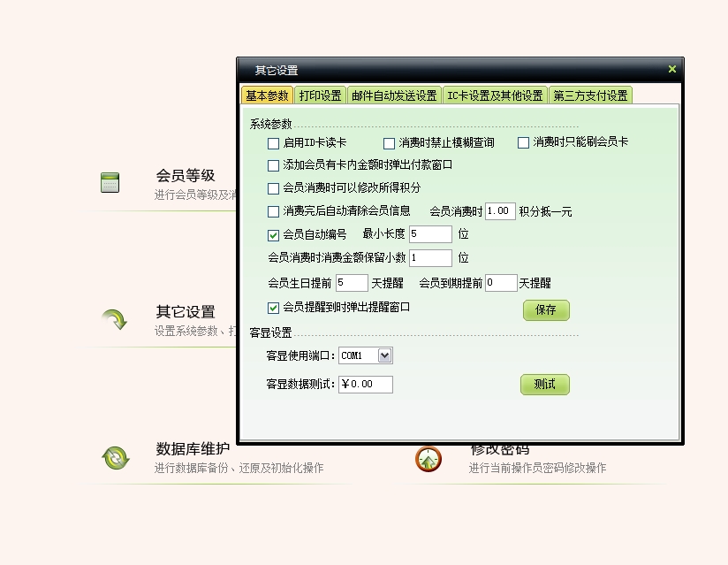This screenshot has height=565, width=728.
Task: Disable 会员提醒到时弹出提醒窗口 checkbox
Action: [x=274, y=308]
